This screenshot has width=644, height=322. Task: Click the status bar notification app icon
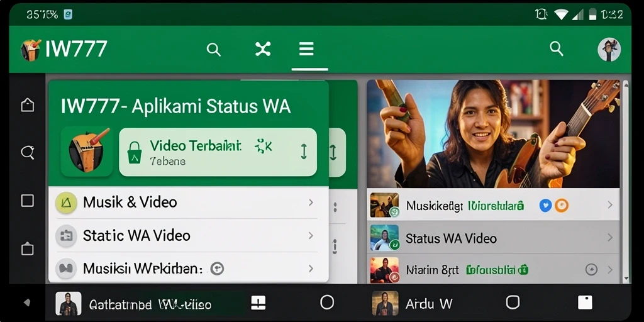[x=68, y=15]
